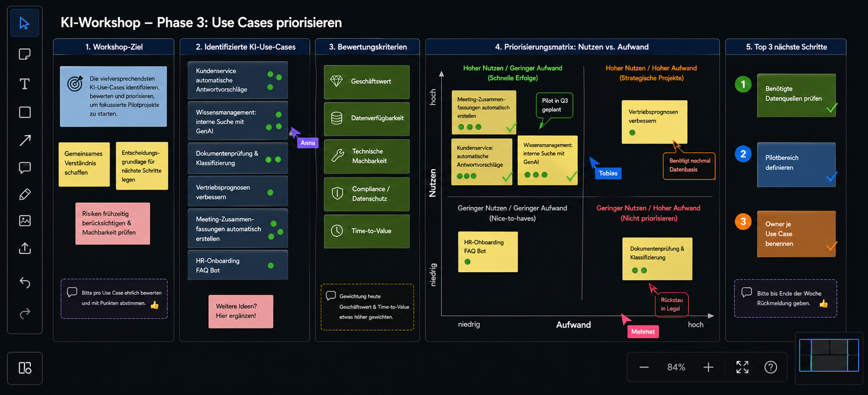The image size is (868, 395).
Task: Pick the rectangle shape tool
Action: (24, 112)
